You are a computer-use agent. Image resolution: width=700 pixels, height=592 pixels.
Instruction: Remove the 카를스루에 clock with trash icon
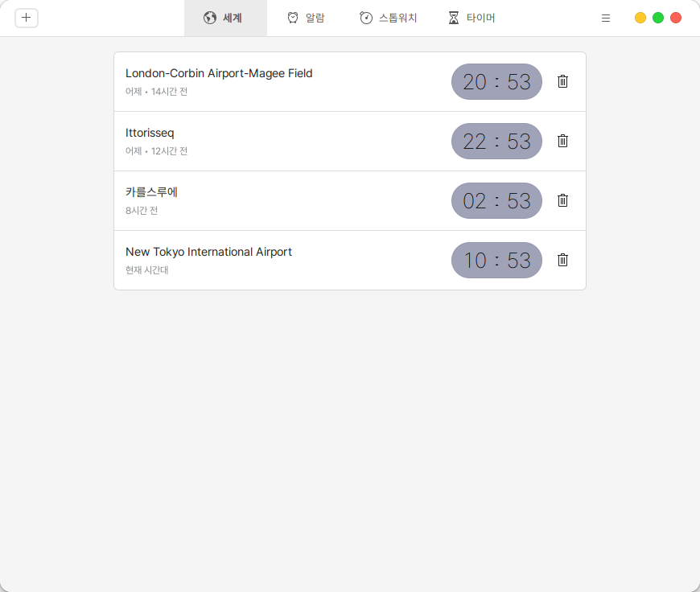click(563, 200)
